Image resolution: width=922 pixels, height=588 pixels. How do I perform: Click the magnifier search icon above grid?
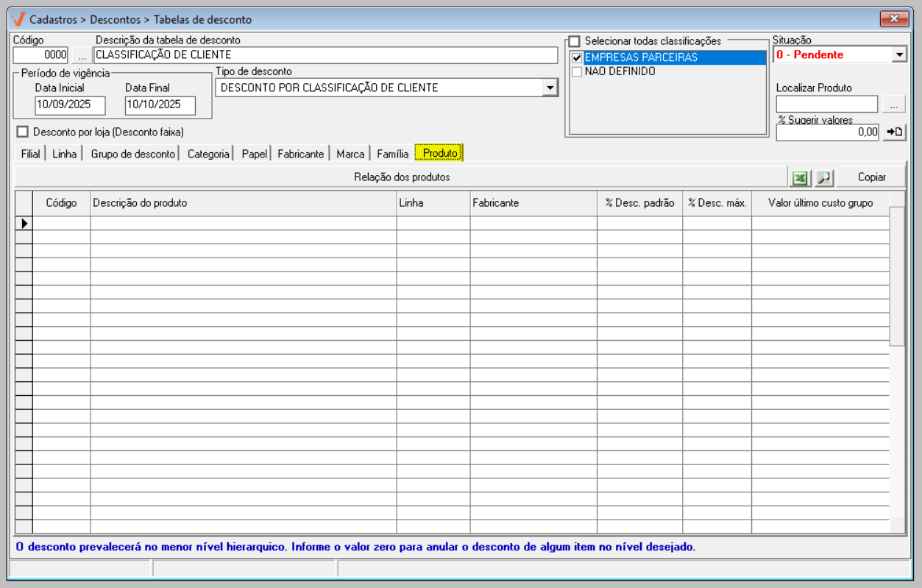pyautogui.click(x=823, y=177)
